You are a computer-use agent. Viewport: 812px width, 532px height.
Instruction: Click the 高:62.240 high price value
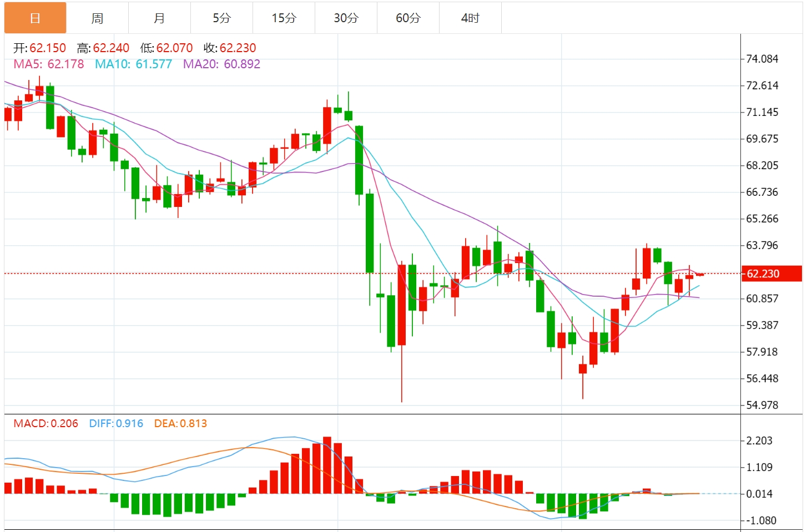point(103,48)
